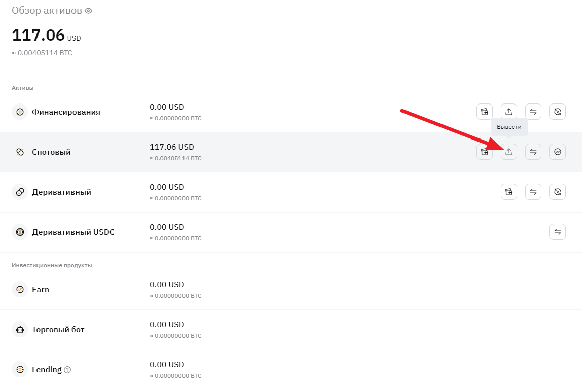
Task: Click the withdraw icon in the Спотовый row
Action: [x=509, y=152]
